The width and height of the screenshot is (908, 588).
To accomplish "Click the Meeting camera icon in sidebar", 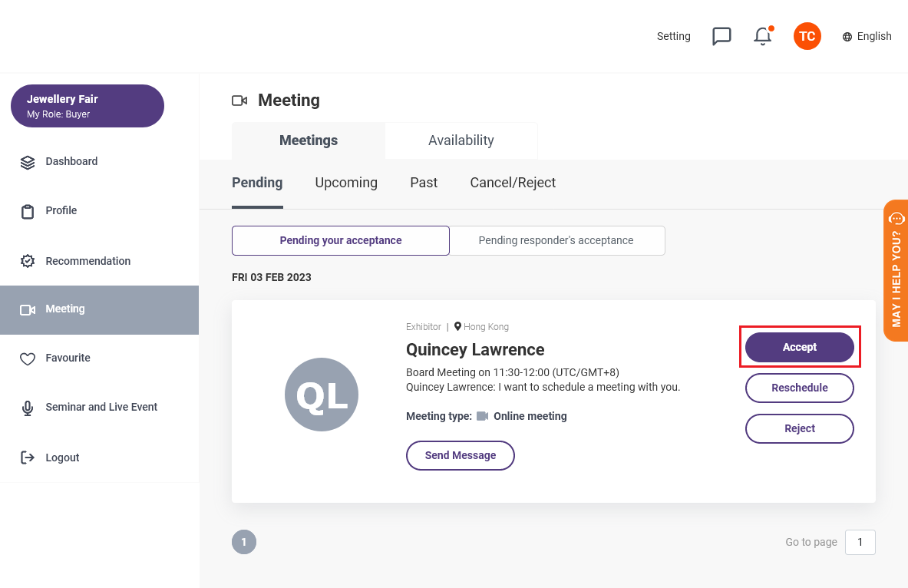I will click(27, 310).
